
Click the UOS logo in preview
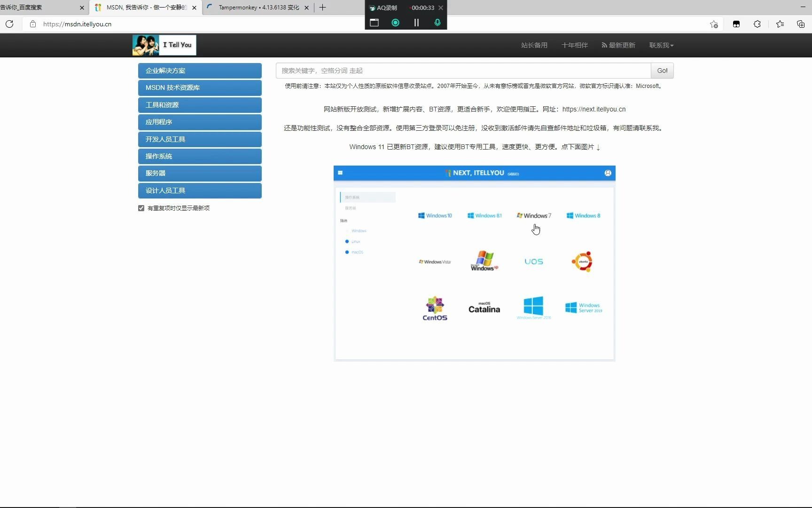[x=534, y=262]
